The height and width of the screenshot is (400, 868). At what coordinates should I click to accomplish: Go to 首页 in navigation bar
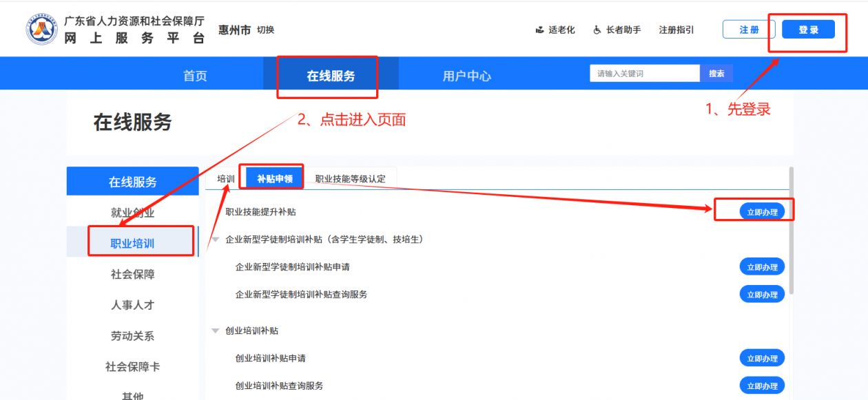point(195,76)
